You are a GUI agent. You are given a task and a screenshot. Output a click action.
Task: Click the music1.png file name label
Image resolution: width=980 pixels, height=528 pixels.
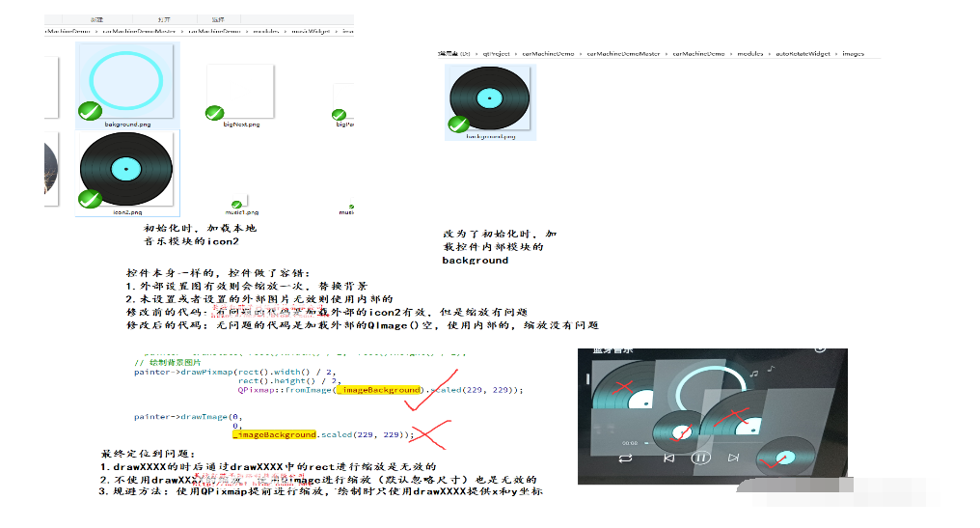pos(242,212)
